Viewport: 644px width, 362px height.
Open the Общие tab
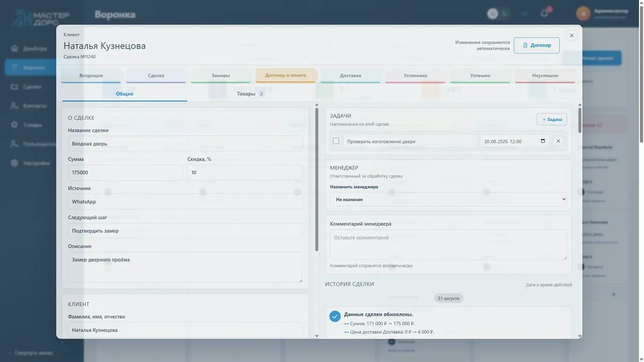[x=125, y=94]
